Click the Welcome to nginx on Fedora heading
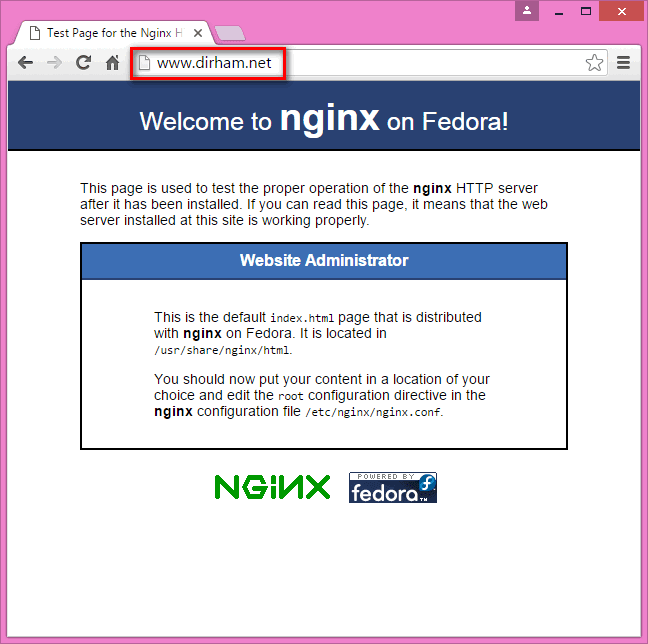The height and width of the screenshot is (644, 648). pos(324,119)
